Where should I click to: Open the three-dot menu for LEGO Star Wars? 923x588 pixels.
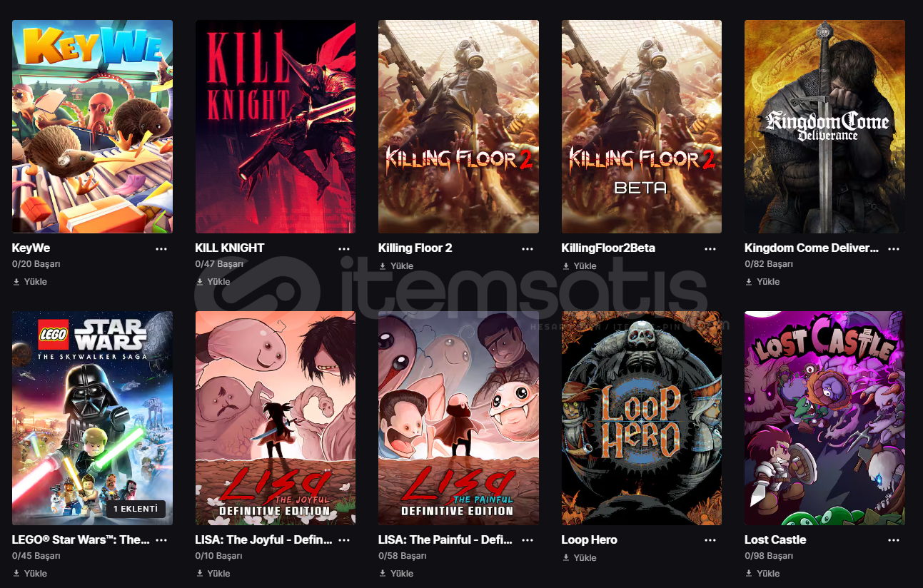point(161,540)
